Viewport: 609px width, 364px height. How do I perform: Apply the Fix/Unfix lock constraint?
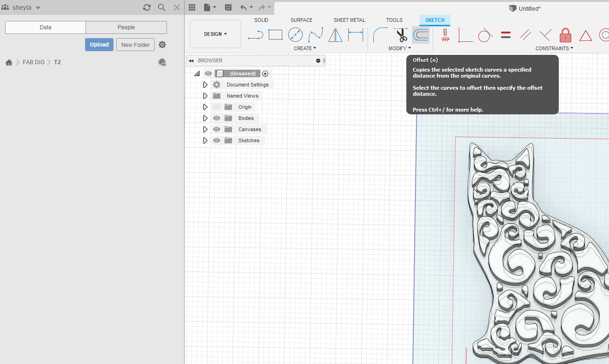coord(565,35)
